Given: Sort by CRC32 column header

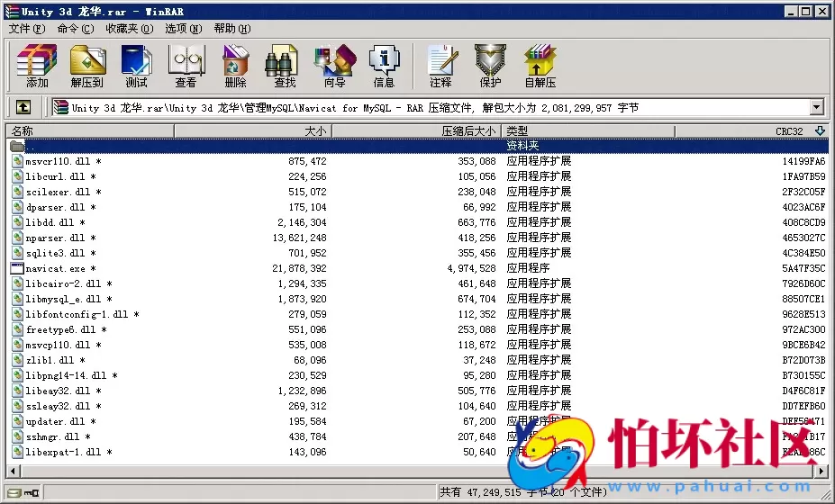Looking at the screenshot, I should [x=751, y=130].
